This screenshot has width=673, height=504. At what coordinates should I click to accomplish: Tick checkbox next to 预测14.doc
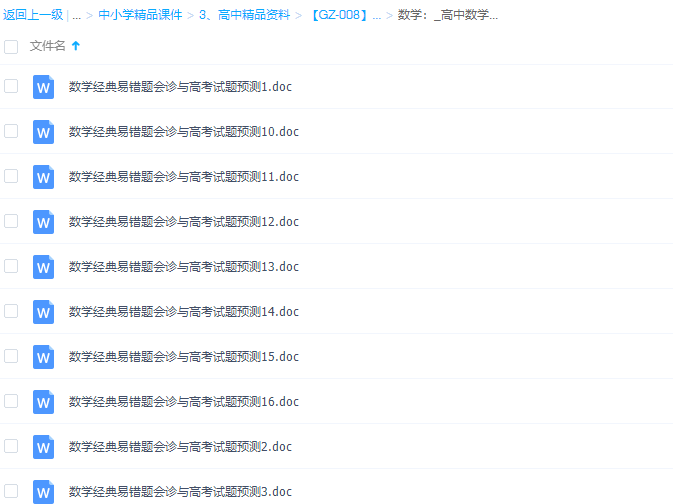tap(11, 311)
